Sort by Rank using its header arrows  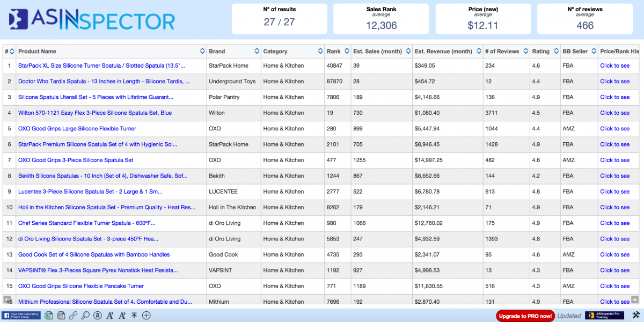pyautogui.click(x=347, y=52)
